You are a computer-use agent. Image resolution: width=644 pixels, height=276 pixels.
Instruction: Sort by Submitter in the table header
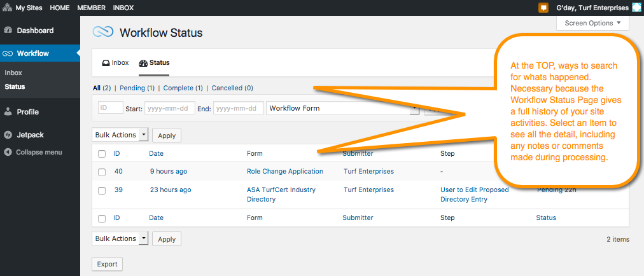coord(358,154)
